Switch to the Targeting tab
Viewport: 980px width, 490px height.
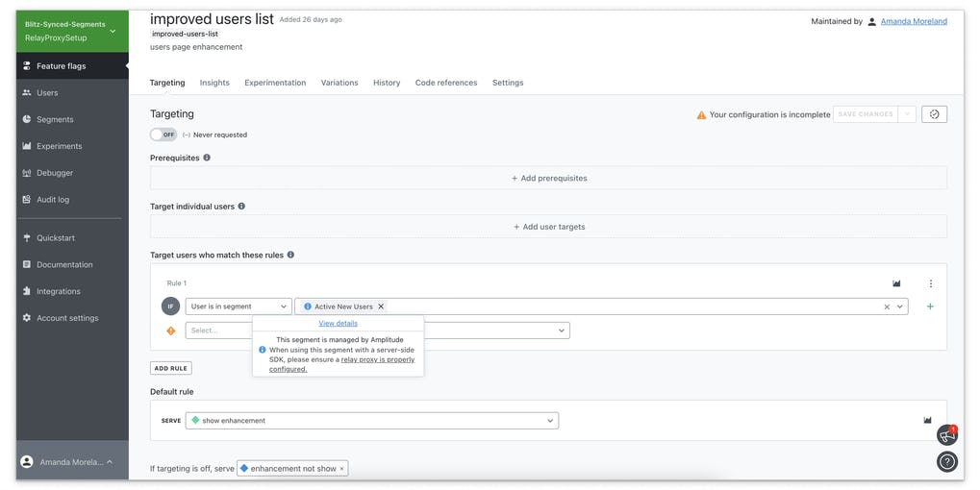click(167, 83)
